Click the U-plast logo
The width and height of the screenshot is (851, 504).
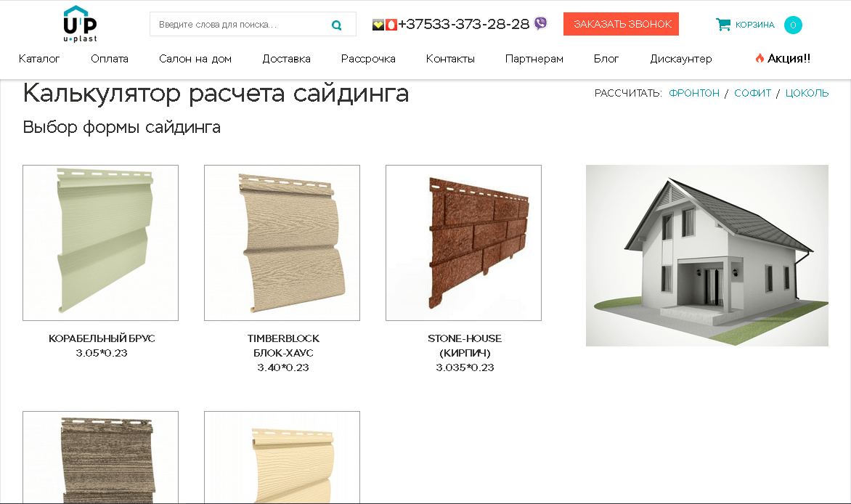[x=81, y=24]
